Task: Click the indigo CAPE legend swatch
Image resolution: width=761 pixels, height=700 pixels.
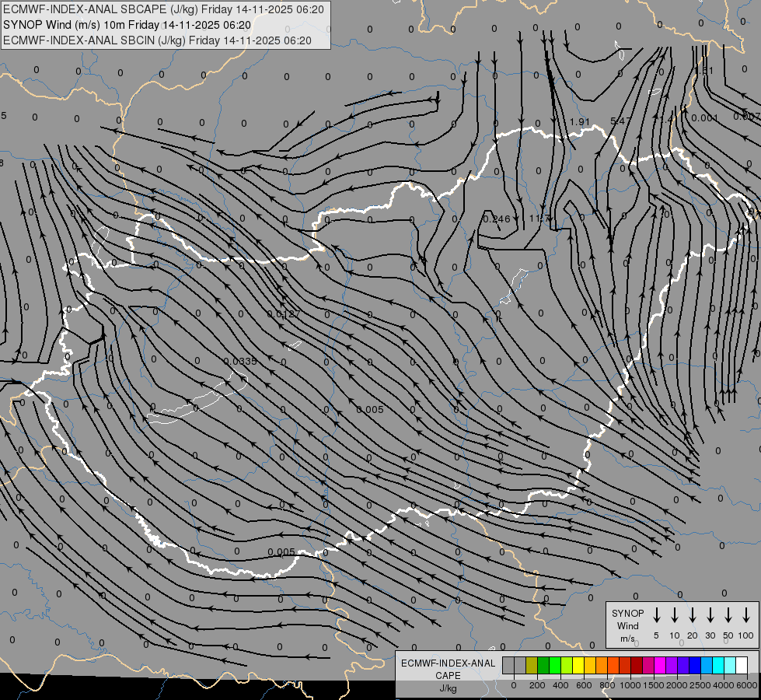Action: (x=683, y=666)
